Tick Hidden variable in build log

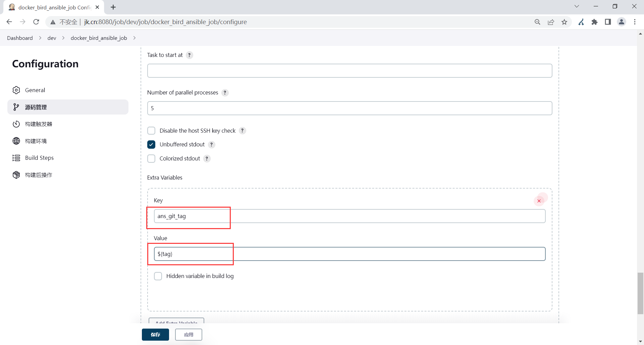tap(158, 276)
